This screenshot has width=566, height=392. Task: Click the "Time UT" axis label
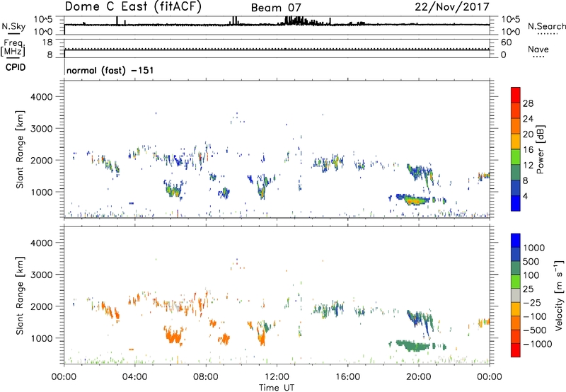(x=277, y=388)
